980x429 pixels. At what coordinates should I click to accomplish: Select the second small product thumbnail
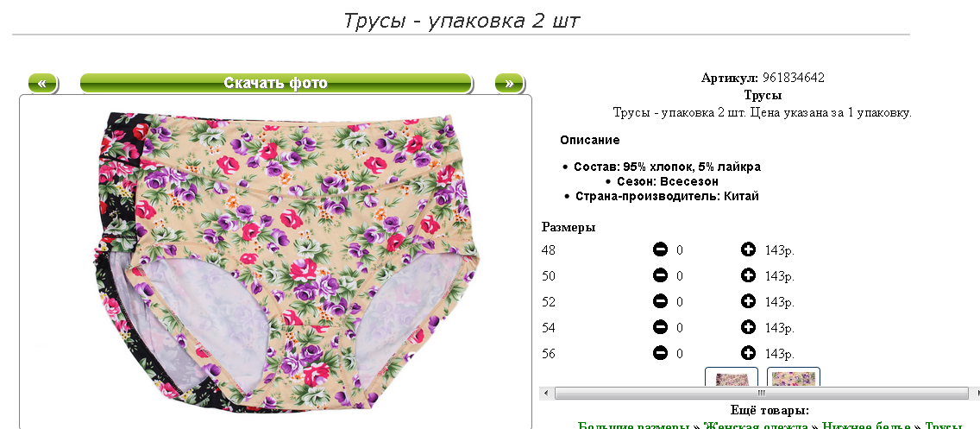pyautogui.click(x=794, y=375)
